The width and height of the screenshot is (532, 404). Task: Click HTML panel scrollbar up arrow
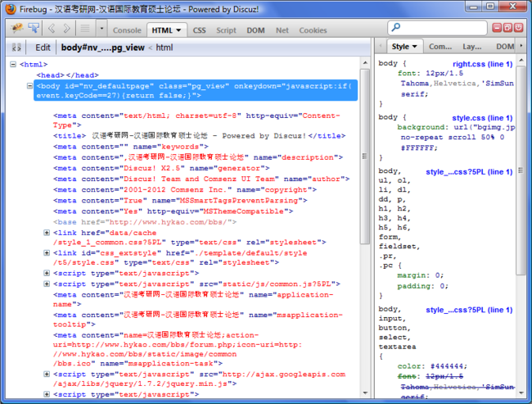365,62
